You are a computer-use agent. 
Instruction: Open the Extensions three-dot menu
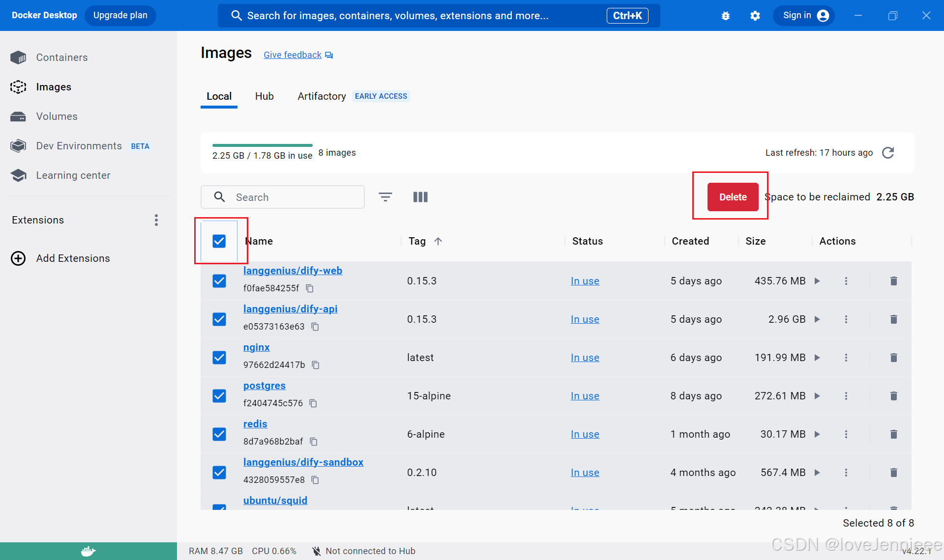tap(156, 220)
